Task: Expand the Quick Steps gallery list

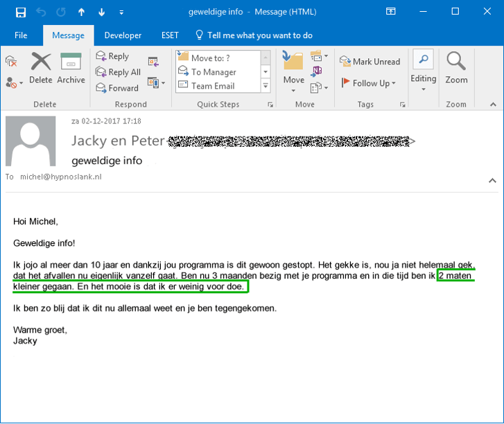Action: point(266,86)
